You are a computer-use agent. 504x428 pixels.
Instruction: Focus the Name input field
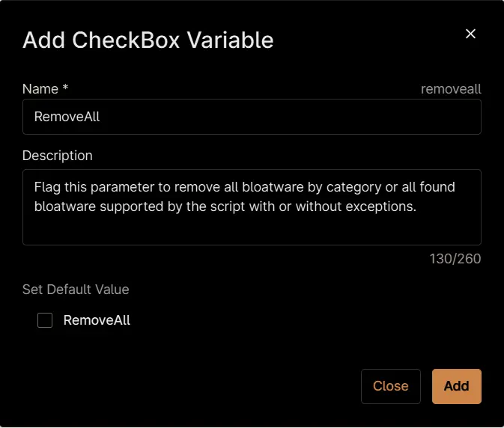coord(252,117)
